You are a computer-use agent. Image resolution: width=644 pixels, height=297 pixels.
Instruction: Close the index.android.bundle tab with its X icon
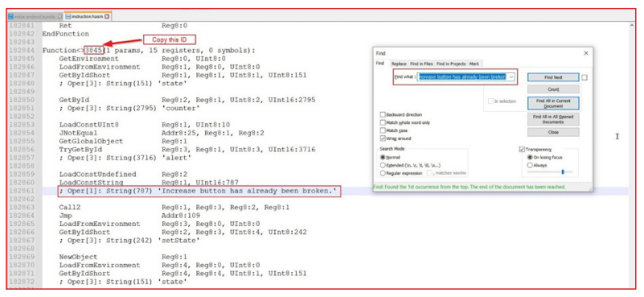(59, 16)
